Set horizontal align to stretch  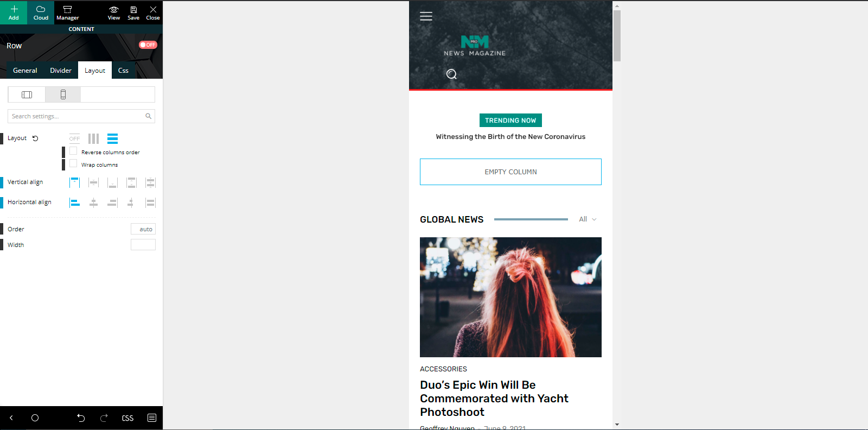coord(150,203)
